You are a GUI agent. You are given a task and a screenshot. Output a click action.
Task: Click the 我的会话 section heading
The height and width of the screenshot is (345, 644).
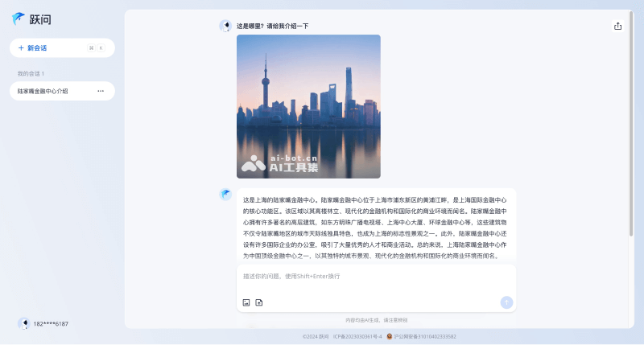pos(31,74)
